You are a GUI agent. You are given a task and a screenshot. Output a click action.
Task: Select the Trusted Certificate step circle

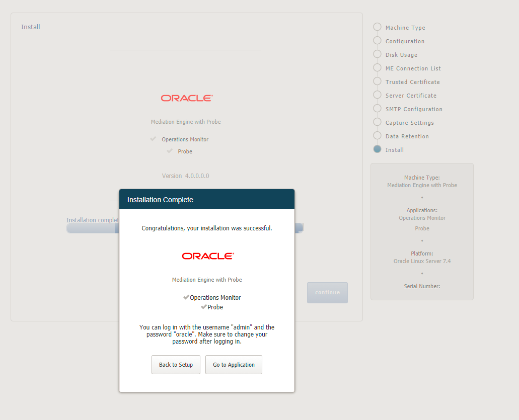pos(377,81)
